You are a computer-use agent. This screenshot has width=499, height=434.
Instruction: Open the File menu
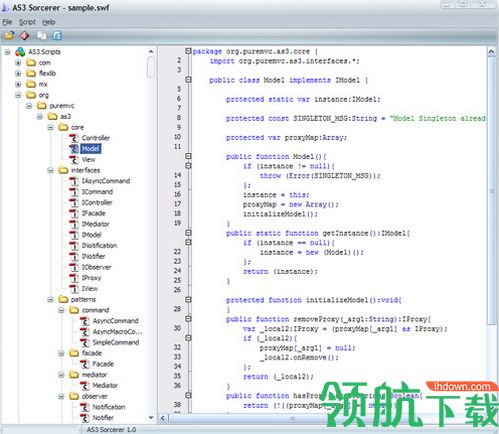[7, 22]
